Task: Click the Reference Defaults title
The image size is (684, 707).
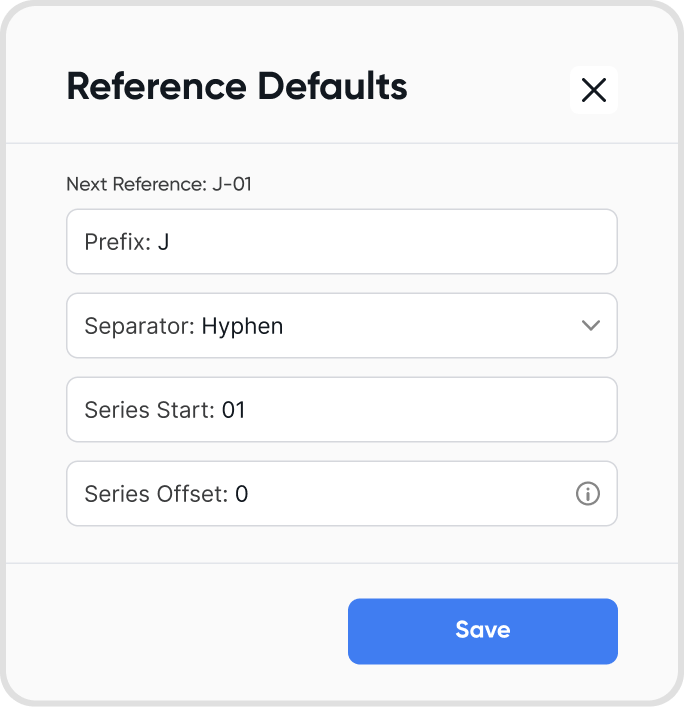Action: 237,86
